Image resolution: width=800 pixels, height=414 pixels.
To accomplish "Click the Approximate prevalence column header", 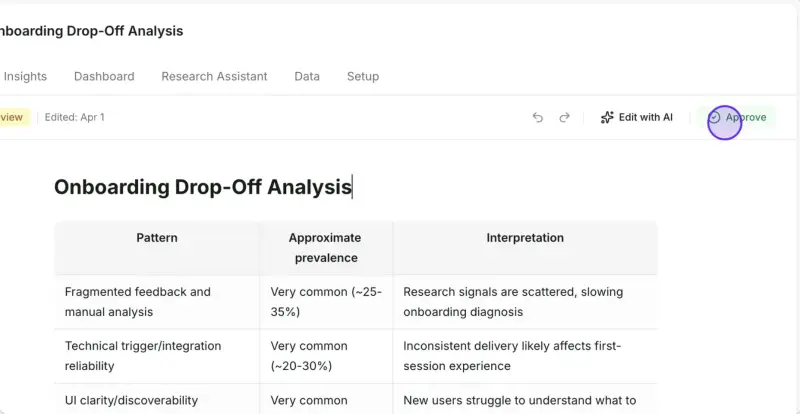I will pos(326,248).
